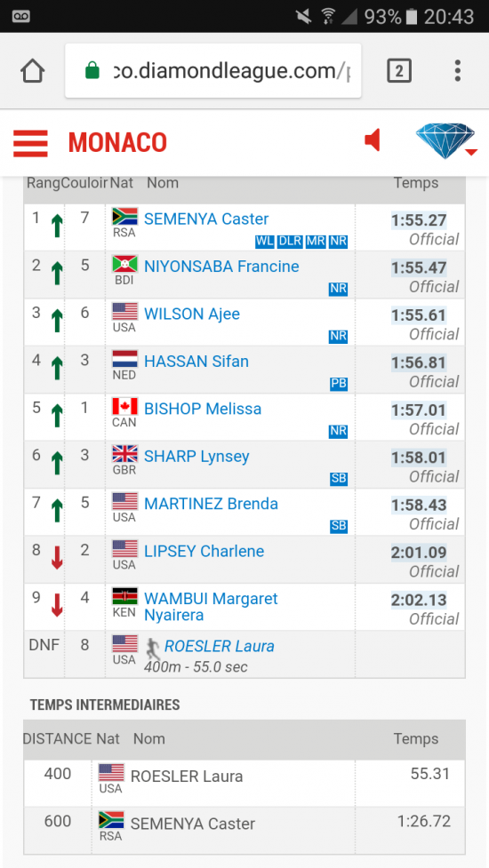489x868 pixels.
Task: Tap the PB badge for Hassan Sifan
Action: (x=339, y=384)
